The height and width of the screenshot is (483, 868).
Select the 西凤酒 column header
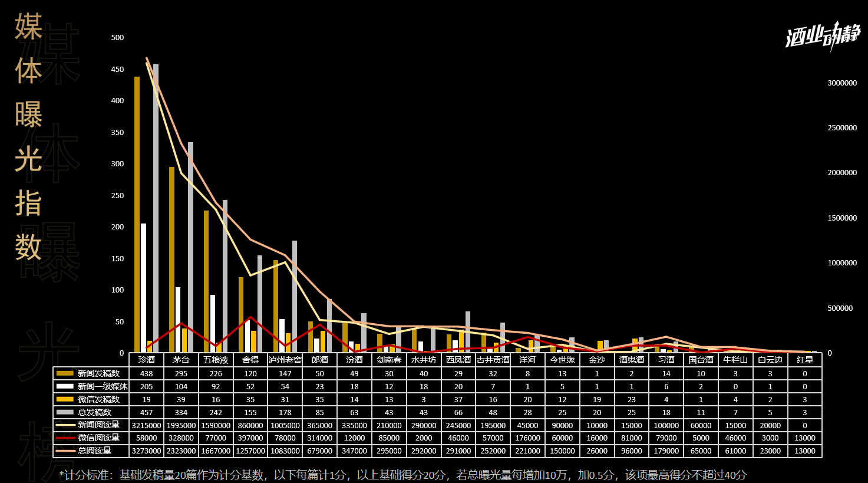point(458,360)
